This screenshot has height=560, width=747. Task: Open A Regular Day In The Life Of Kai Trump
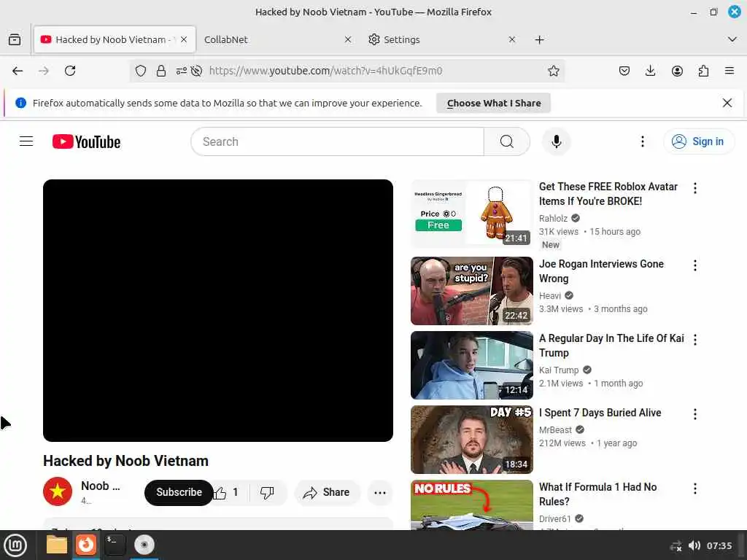[612, 345]
